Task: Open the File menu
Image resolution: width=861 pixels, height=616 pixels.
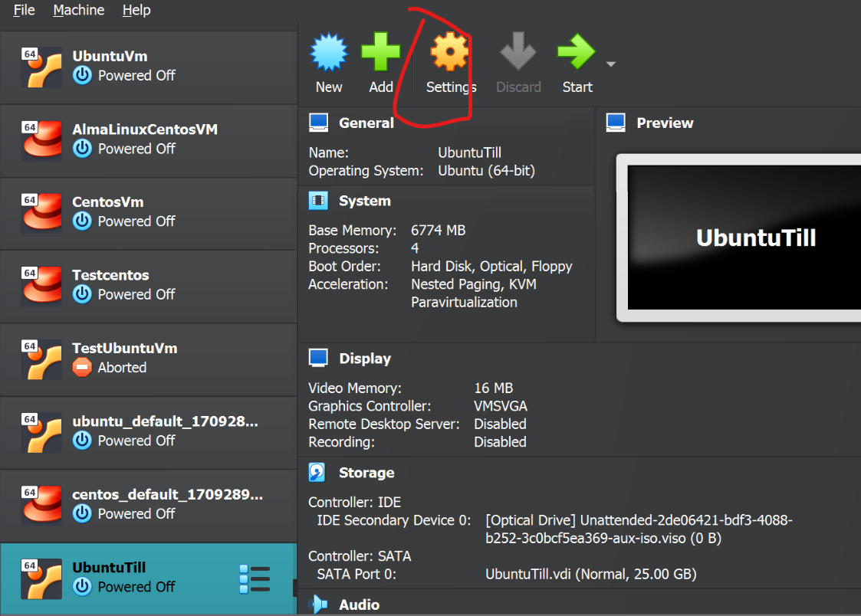Action: 25,10
